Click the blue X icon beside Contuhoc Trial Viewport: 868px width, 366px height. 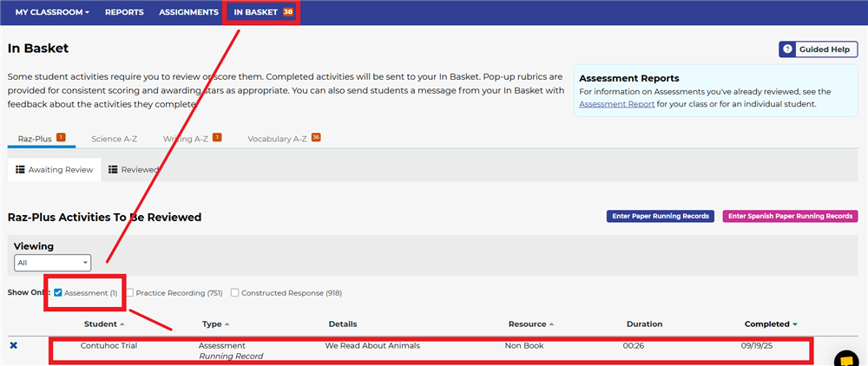(x=13, y=346)
